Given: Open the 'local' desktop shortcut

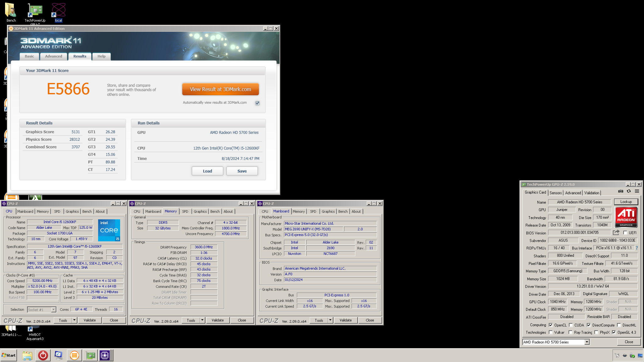Looking at the screenshot, I should click(58, 13).
